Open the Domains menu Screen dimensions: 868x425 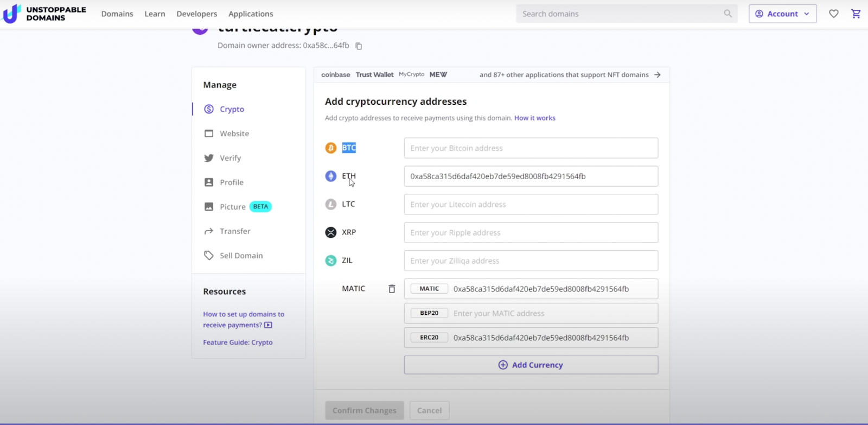(117, 14)
